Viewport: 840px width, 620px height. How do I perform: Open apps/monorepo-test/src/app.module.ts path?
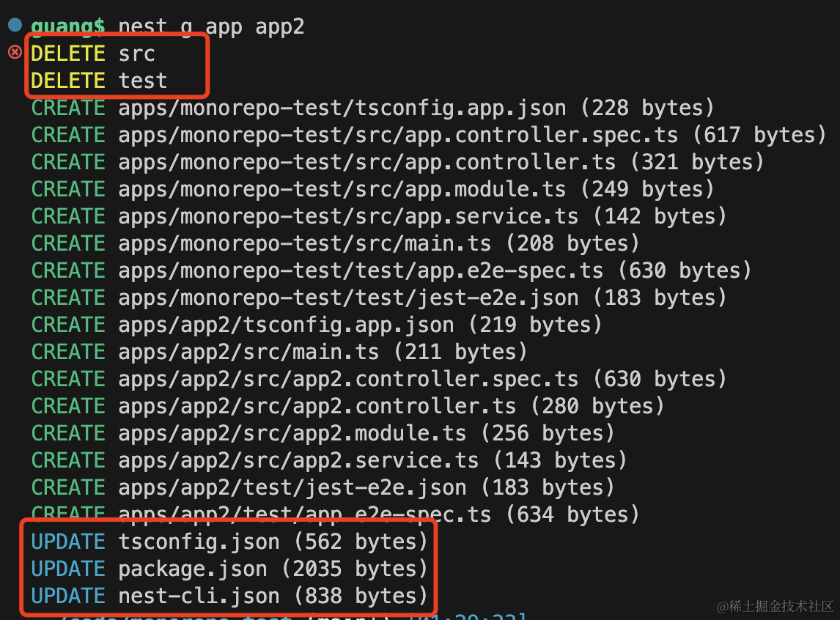click(342, 189)
